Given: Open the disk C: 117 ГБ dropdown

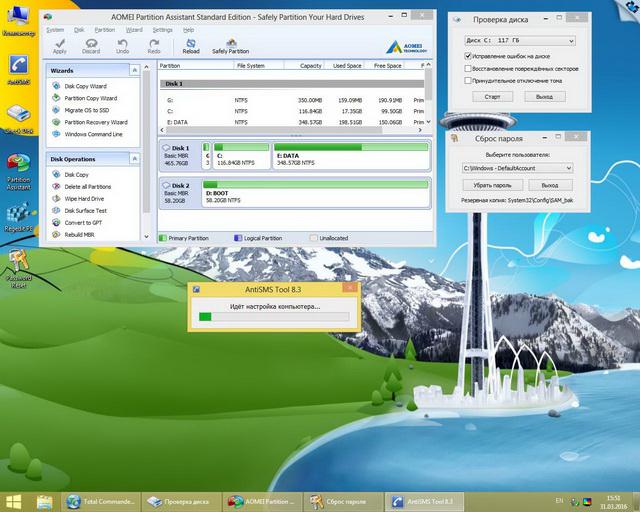Looking at the screenshot, I should (520, 40).
